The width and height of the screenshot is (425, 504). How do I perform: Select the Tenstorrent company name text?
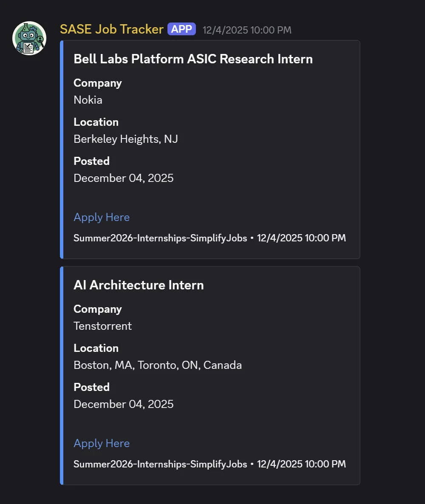(102, 326)
